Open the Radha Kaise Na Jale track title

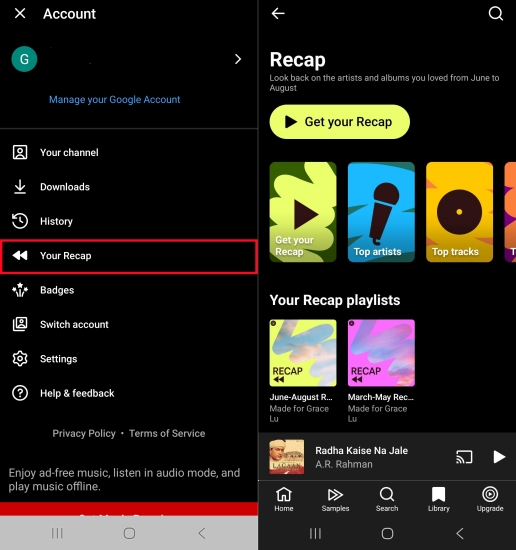click(361, 450)
